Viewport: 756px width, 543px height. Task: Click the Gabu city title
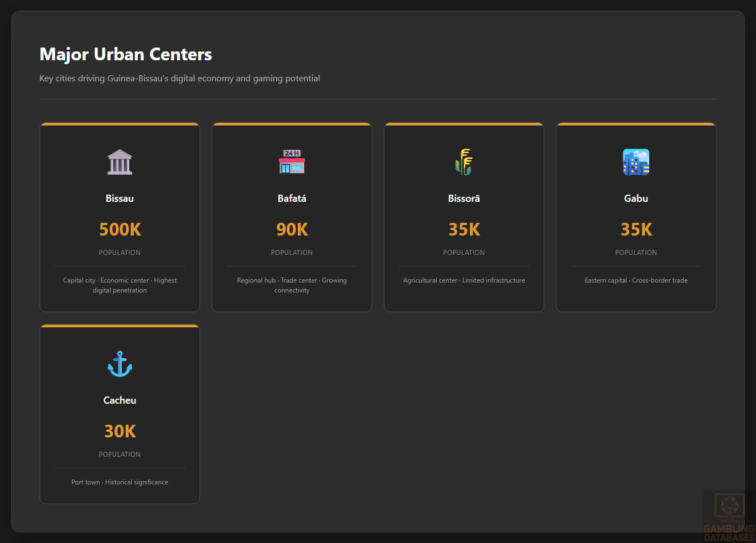click(636, 199)
